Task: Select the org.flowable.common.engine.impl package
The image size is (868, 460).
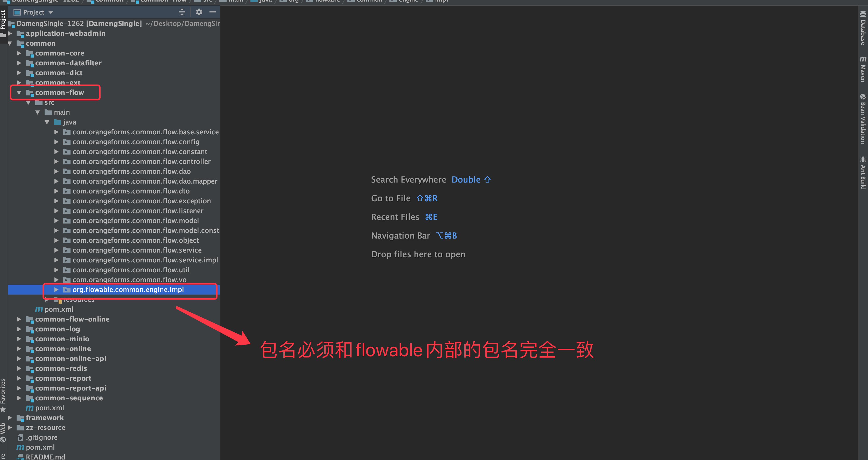Action: click(128, 289)
